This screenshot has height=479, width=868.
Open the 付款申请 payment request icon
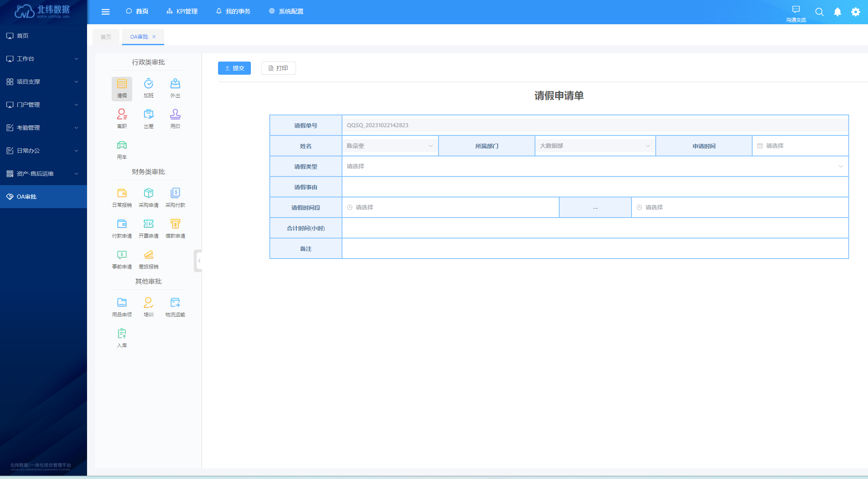pyautogui.click(x=122, y=229)
